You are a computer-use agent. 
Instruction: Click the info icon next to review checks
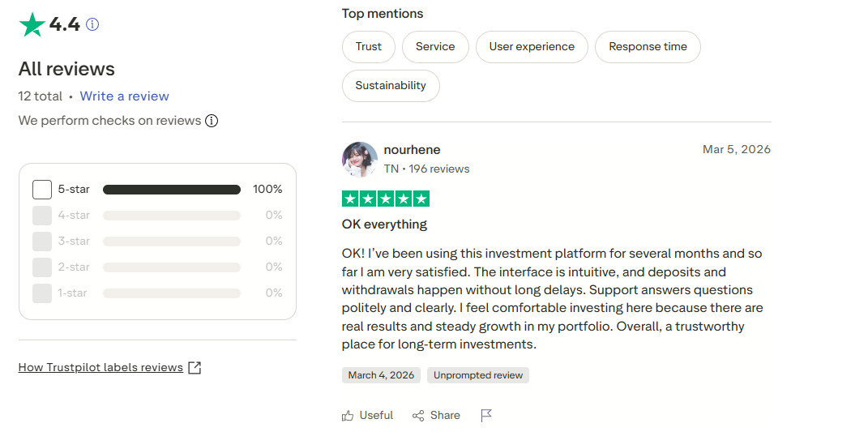point(212,121)
